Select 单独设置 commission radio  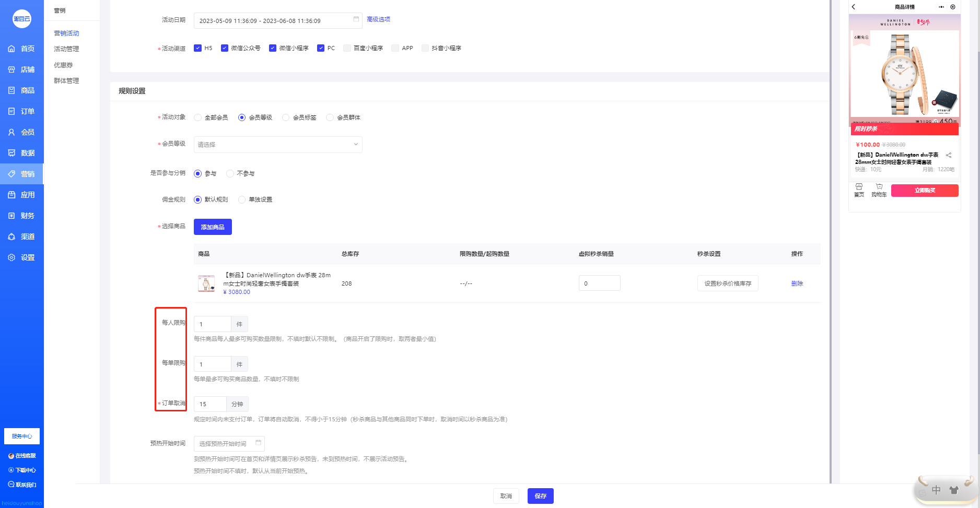click(242, 199)
